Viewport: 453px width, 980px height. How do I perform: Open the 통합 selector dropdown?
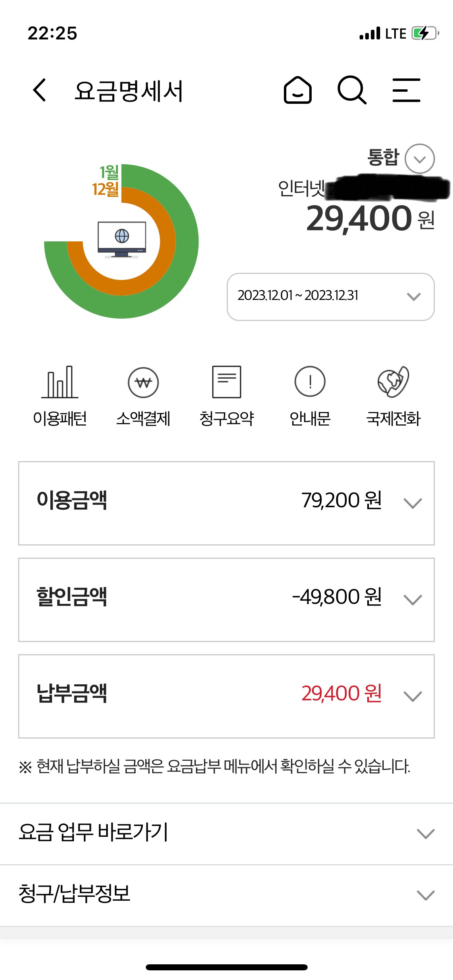[419, 159]
